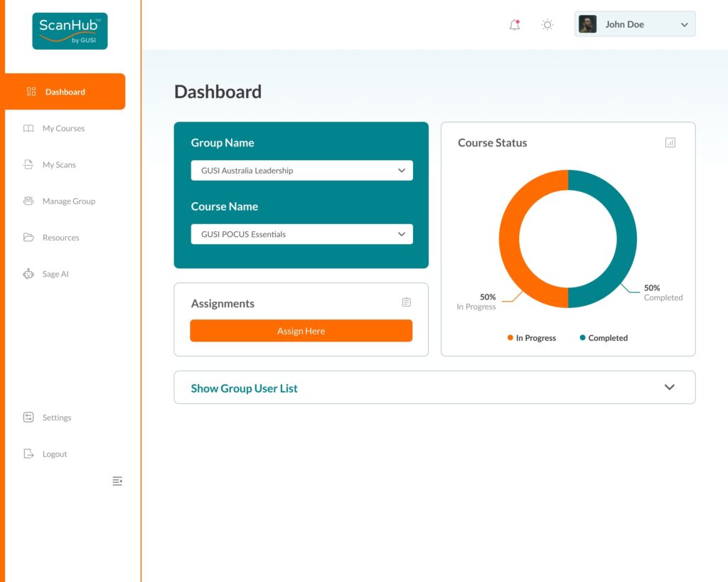Open the John Doe user dropdown
This screenshot has width=728, height=582.
[683, 25]
